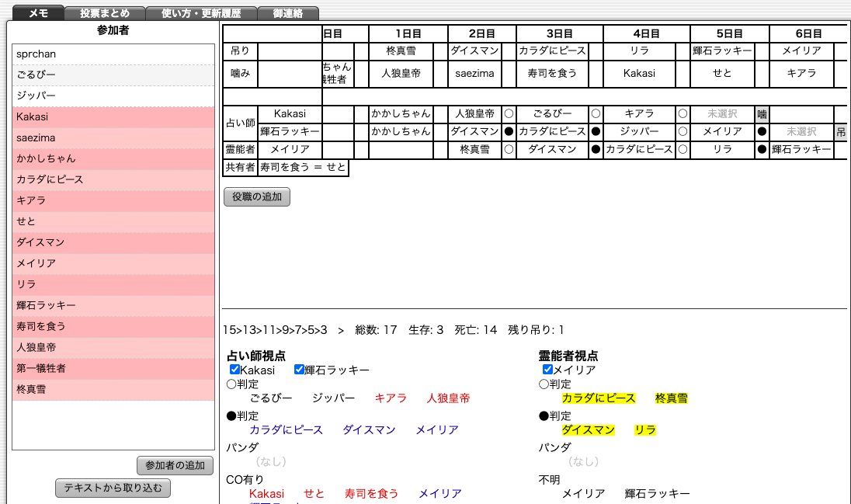Image resolution: width=851 pixels, height=504 pixels.
Task: Open the 御連絡 tab
Action: point(287,13)
